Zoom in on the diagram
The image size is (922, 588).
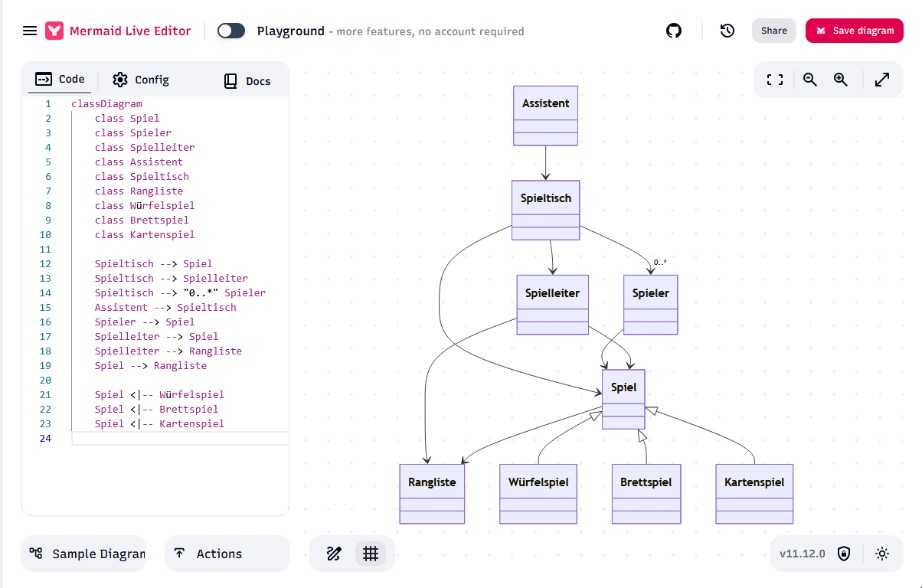point(841,80)
